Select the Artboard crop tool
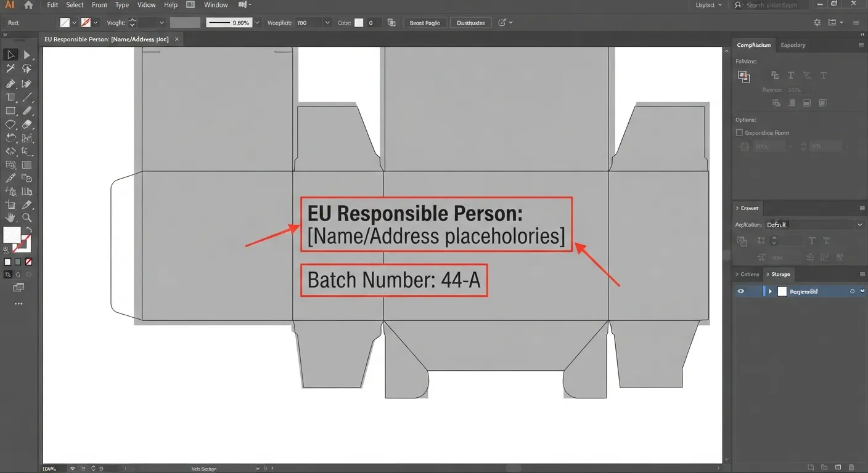This screenshot has height=473, width=868. (x=10, y=97)
